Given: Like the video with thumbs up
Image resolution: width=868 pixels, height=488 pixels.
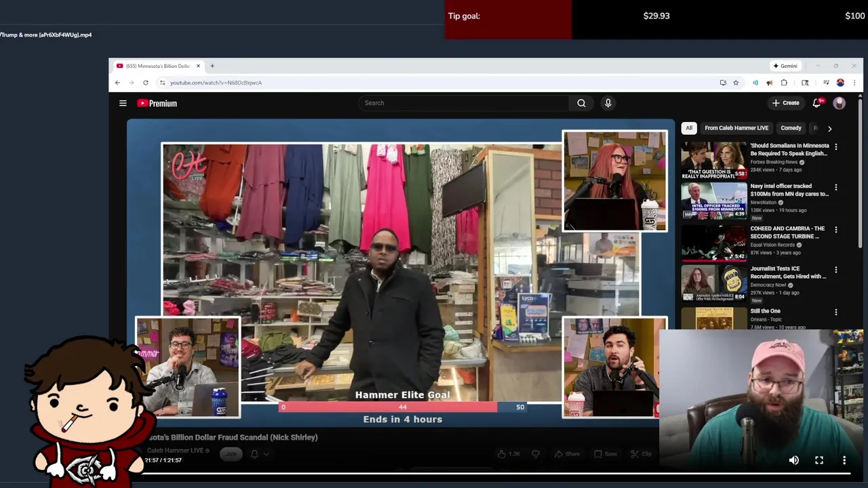Looking at the screenshot, I should click(509, 454).
